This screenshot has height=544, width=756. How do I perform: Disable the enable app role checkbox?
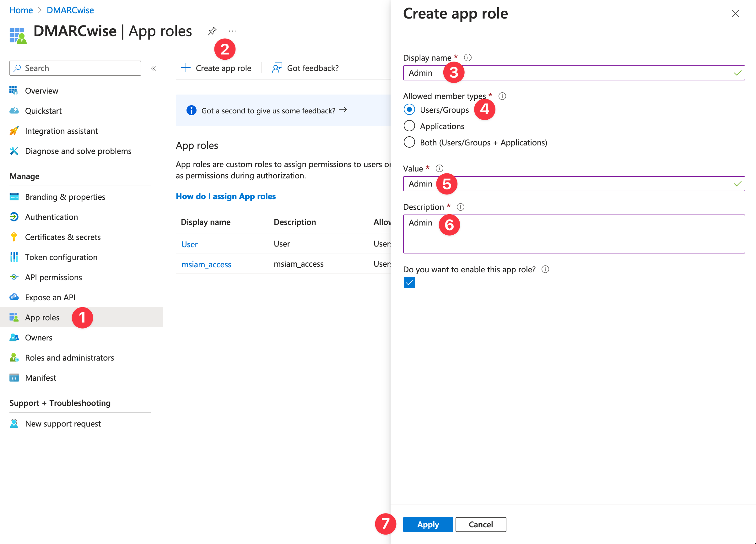(x=409, y=282)
